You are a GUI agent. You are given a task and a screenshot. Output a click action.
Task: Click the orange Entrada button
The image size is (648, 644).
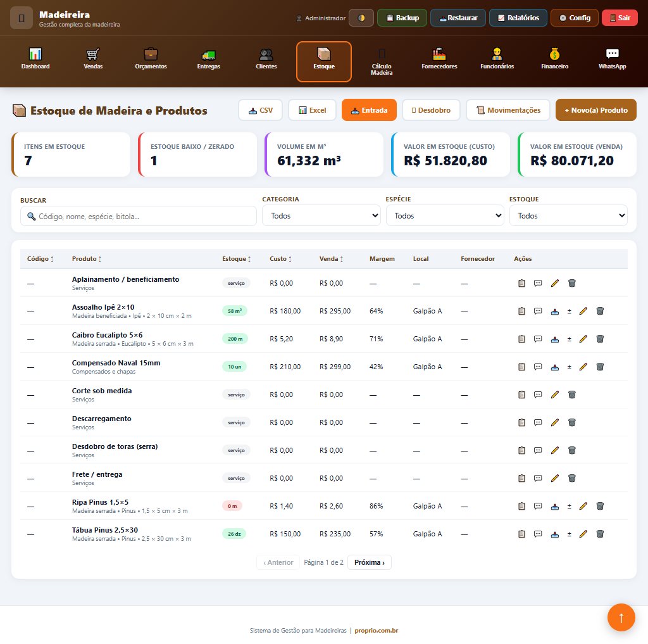coord(369,110)
